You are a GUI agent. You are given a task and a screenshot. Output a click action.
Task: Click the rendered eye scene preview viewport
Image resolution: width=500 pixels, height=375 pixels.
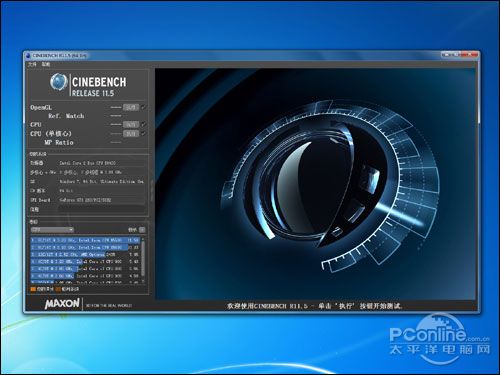click(x=315, y=184)
